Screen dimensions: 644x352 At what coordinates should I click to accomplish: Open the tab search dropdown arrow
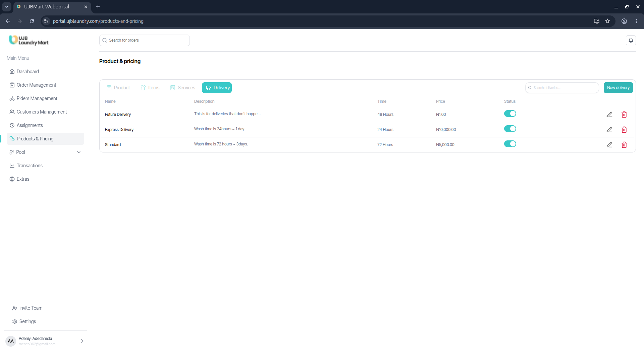7,7
